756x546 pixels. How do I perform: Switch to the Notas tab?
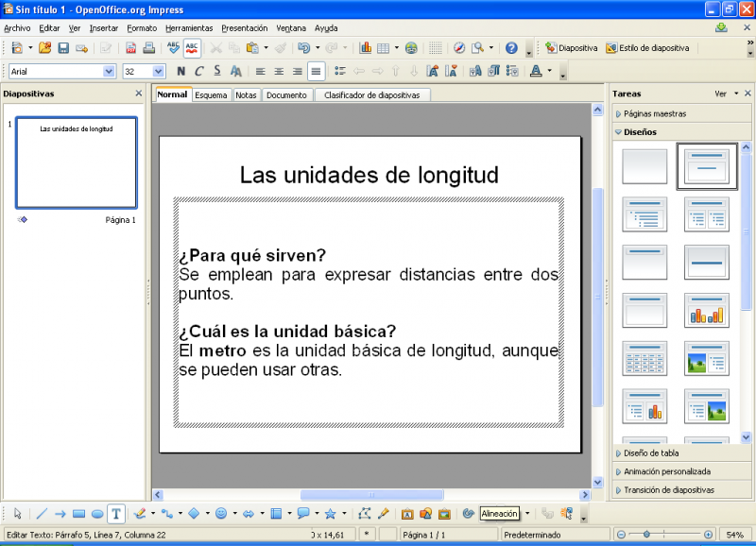tap(246, 94)
